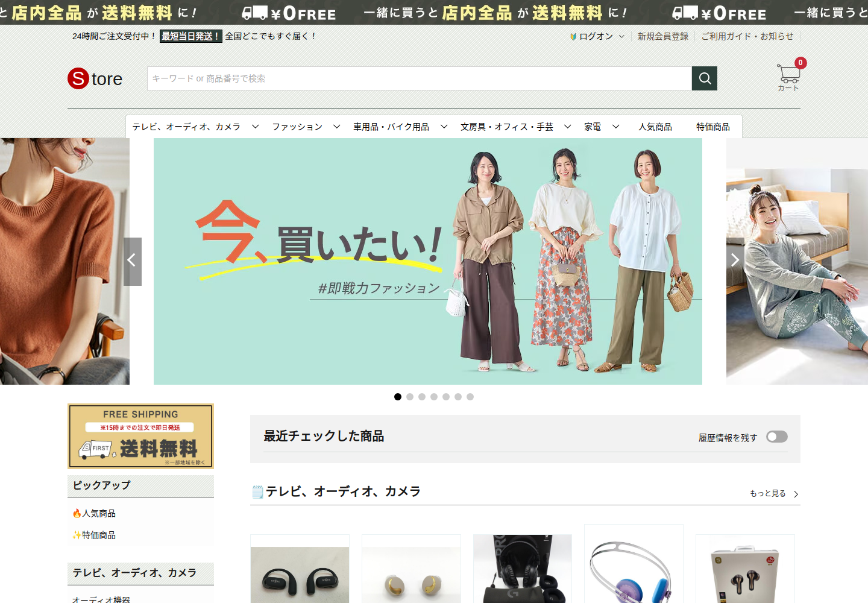
Task: Click the オーディオ機器 sidebar link
Action: pyautogui.click(x=101, y=599)
